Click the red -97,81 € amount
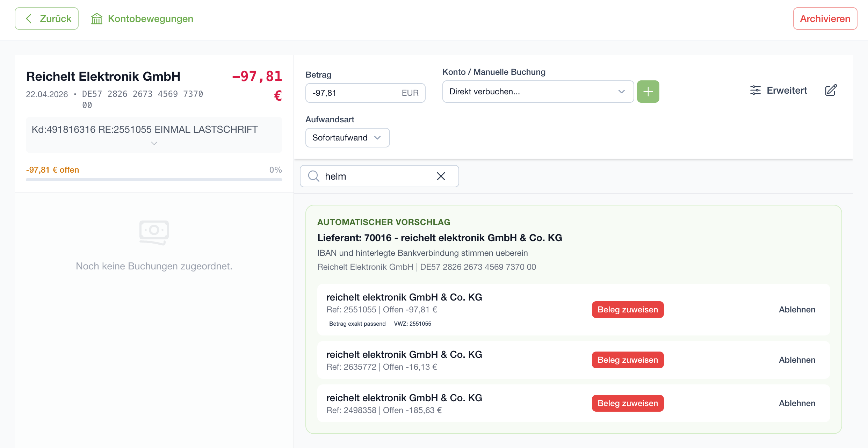This screenshot has height=448, width=868. pyautogui.click(x=257, y=85)
